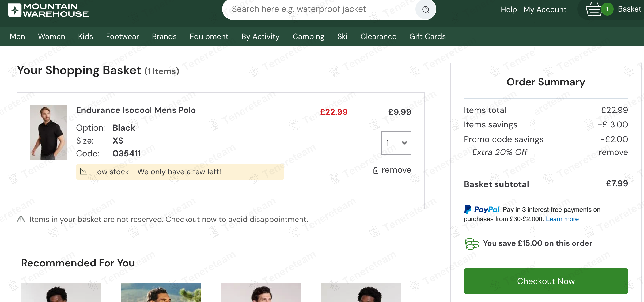The height and width of the screenshot is (302, 644).
Task: Click the warning triangle icon
Action: click(21, 219)
